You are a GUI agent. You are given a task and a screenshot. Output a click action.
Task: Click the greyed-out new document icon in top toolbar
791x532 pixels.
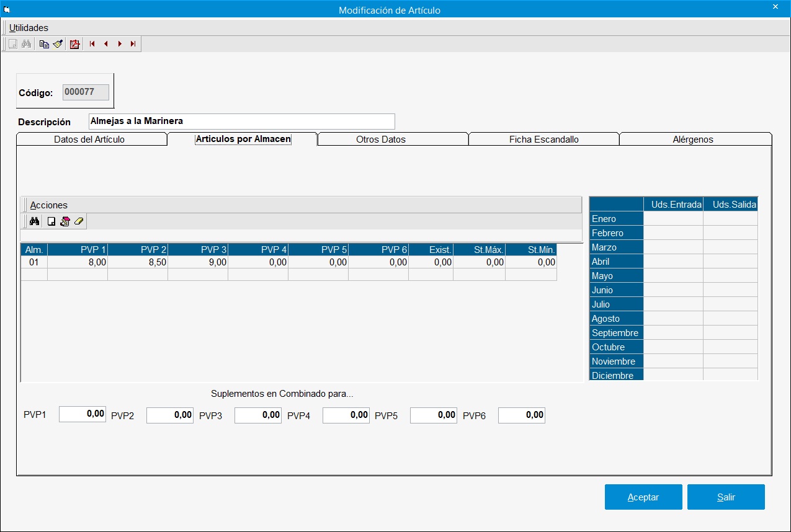tap(12, 44)
